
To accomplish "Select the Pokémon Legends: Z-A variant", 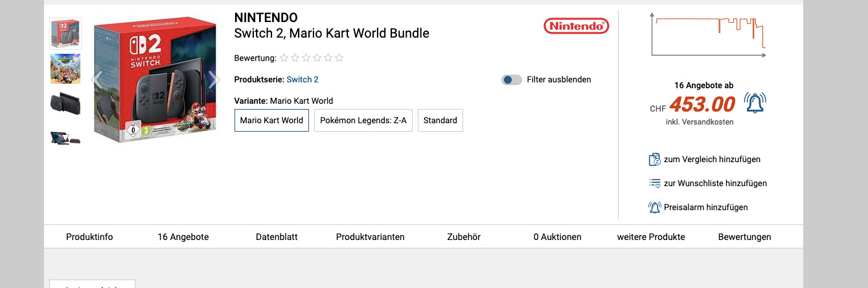I will click(363, 120).
